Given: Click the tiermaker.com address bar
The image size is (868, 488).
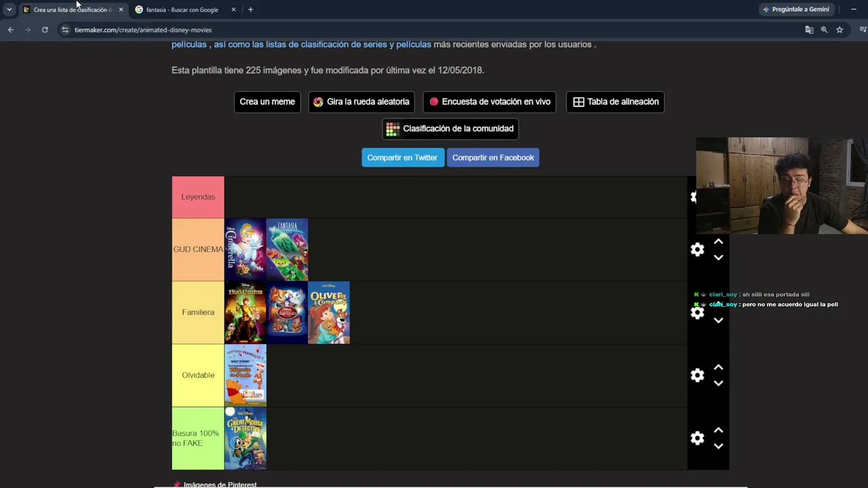Looking at the screenshot, I should click(x=434, y=30).
